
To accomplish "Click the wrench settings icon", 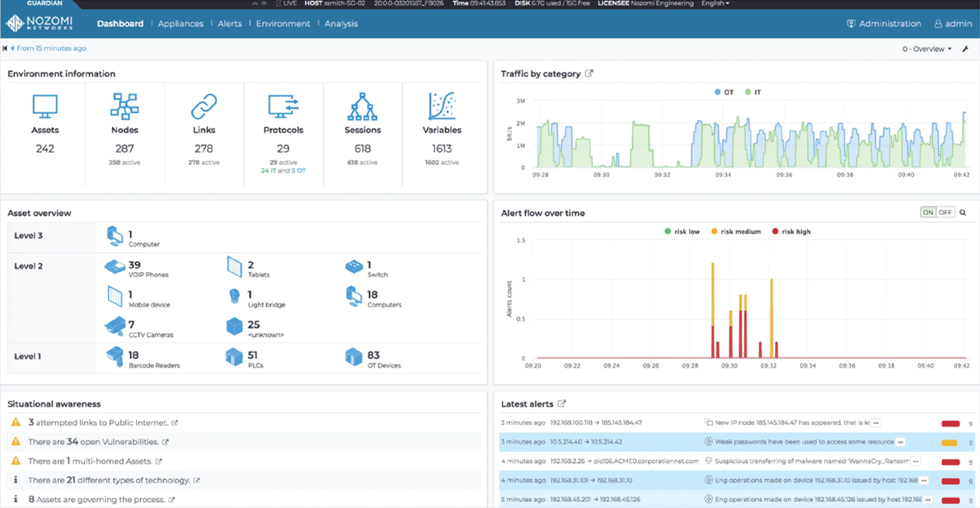I will click(966, 49).
